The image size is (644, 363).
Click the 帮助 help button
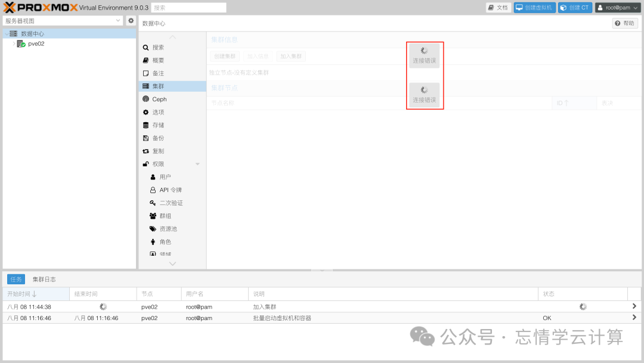[625, 23]
